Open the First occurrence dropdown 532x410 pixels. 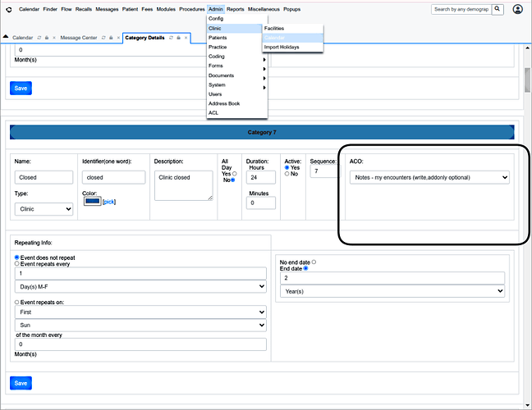pos(140,312)
